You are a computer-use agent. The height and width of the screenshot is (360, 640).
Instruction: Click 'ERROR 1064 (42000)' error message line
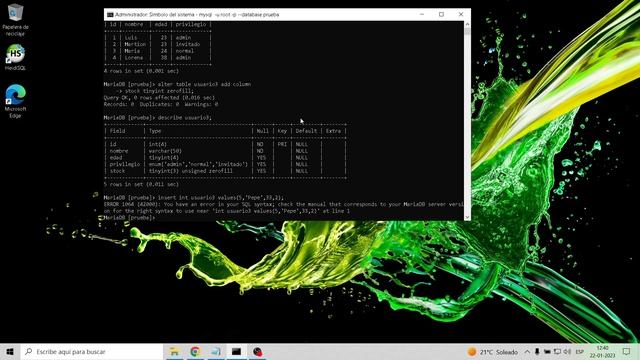[283, 204]
